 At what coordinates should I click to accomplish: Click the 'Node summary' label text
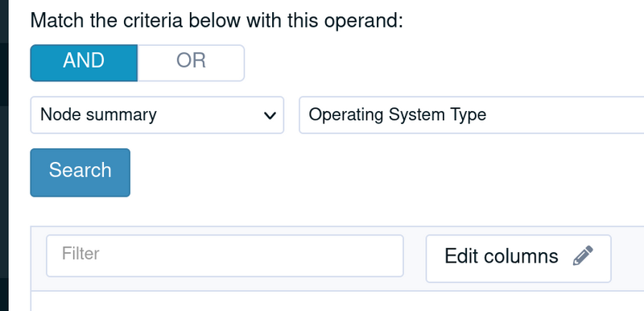(x=98, y=114)
